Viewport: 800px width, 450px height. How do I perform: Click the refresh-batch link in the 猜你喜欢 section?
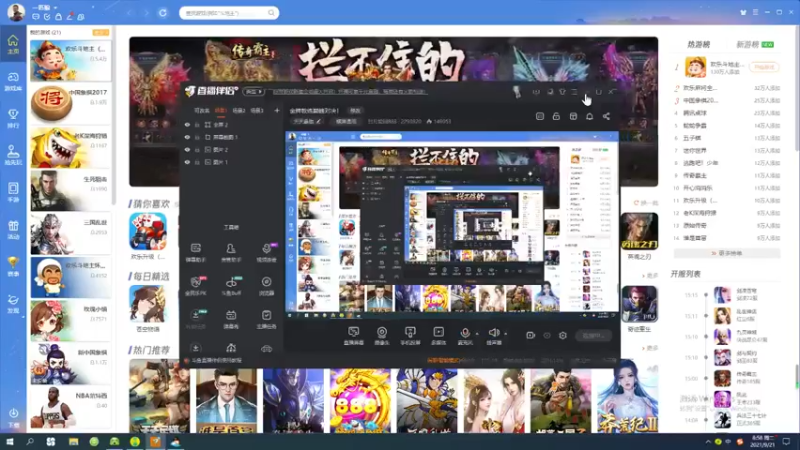tap(646, 203)
